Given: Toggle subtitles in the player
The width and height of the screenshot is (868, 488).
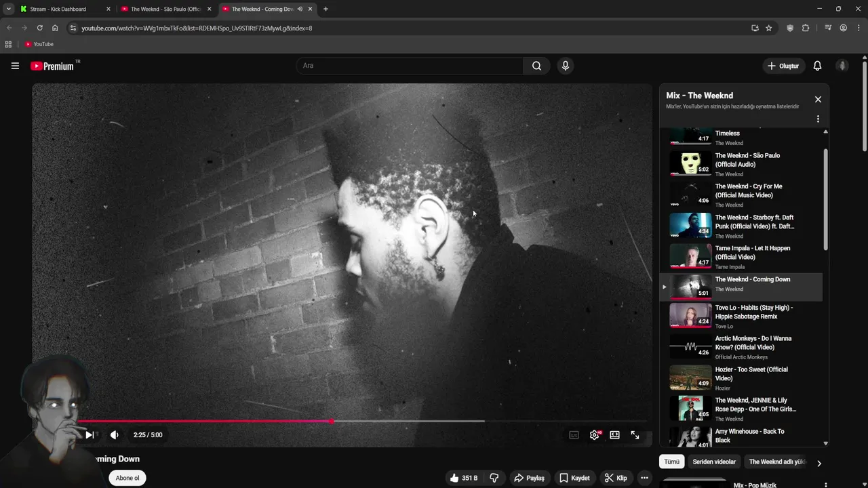Looking at the screenshot, I should click(x=574, y=435).
